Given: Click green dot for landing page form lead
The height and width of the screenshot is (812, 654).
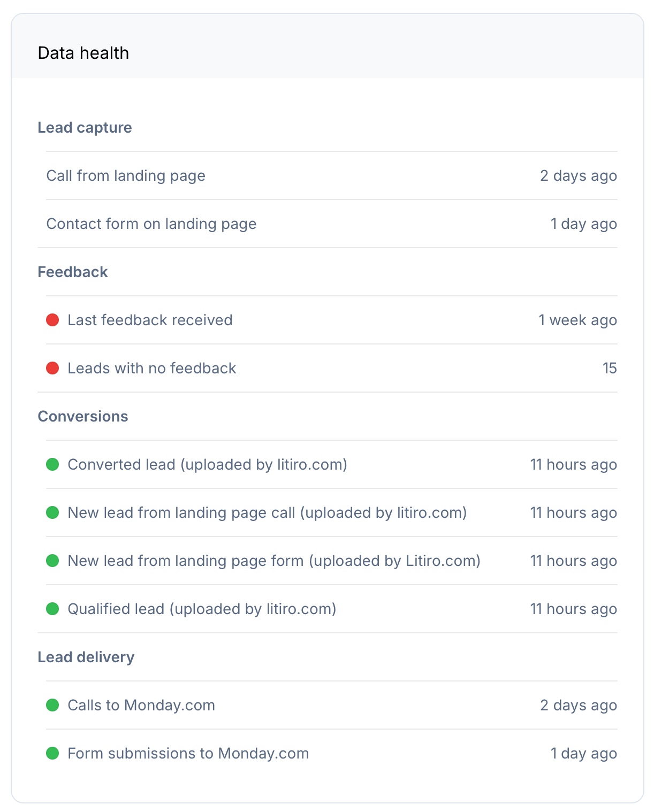Looking at the screenshot, I should tap(52, 561).
